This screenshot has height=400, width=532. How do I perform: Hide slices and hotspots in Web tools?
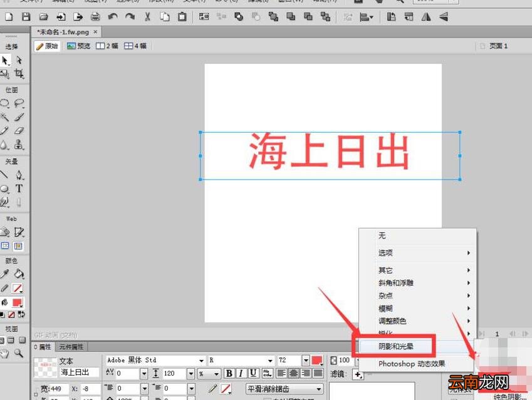(x=5, y=246)
